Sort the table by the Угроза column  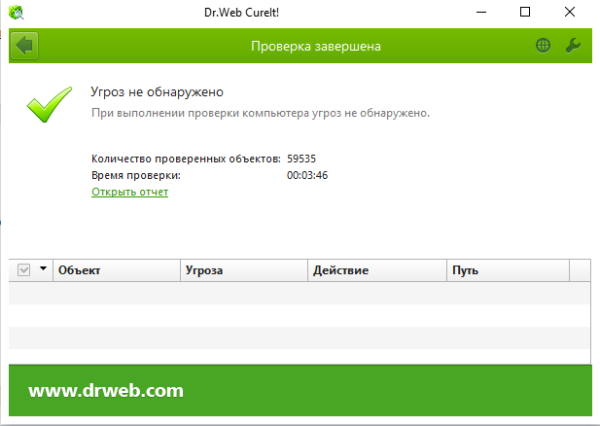(x=244, y=270)
